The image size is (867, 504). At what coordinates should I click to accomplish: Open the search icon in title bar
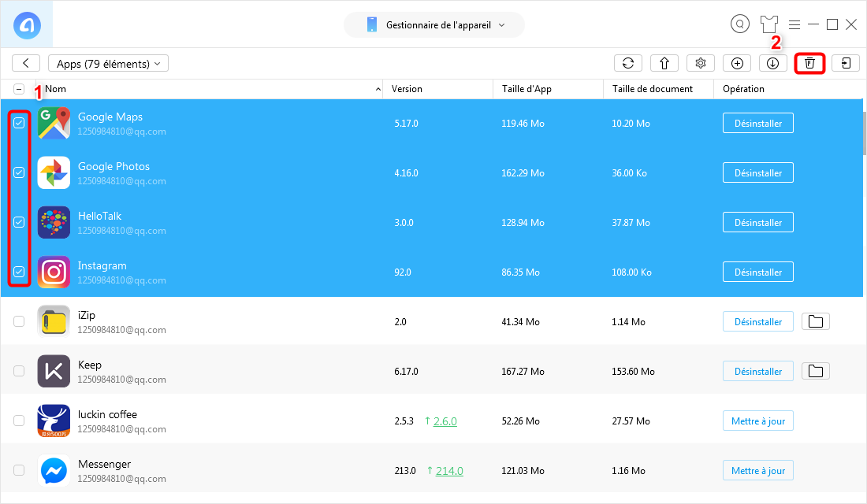tap(740, 24)
